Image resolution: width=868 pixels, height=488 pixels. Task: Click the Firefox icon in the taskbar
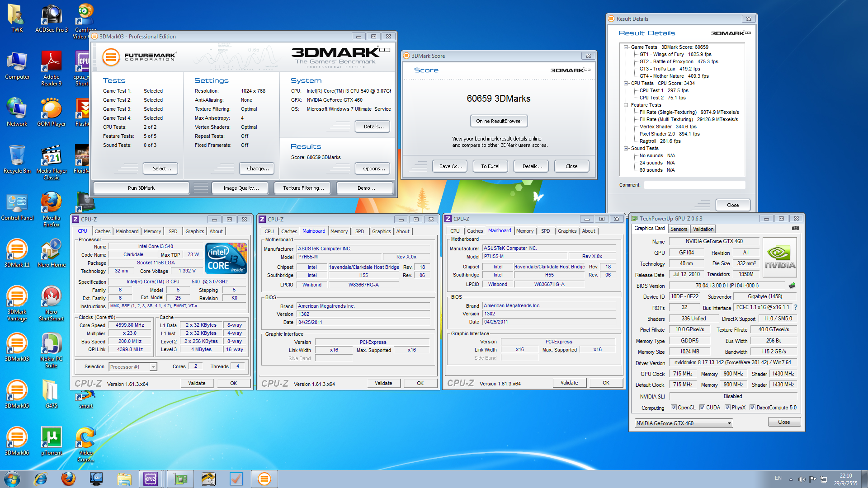point(68,479)
